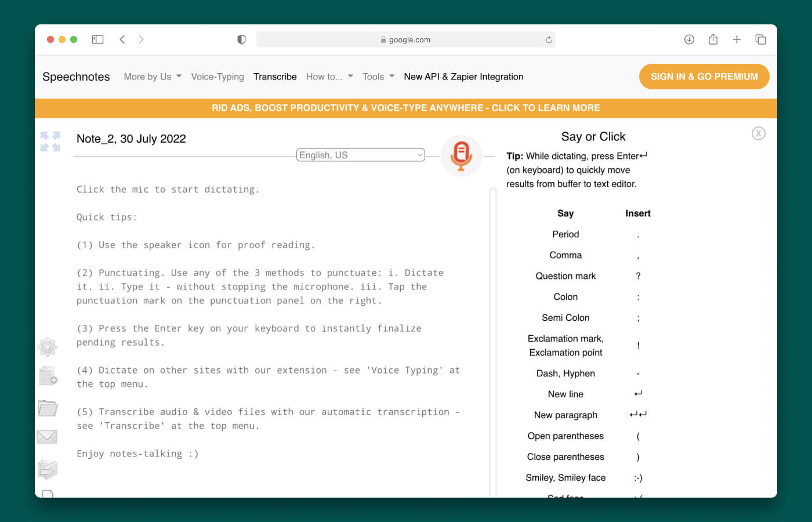Open the rid ads promotional banner link
The image size is (812, 522).
pos(406,108)
